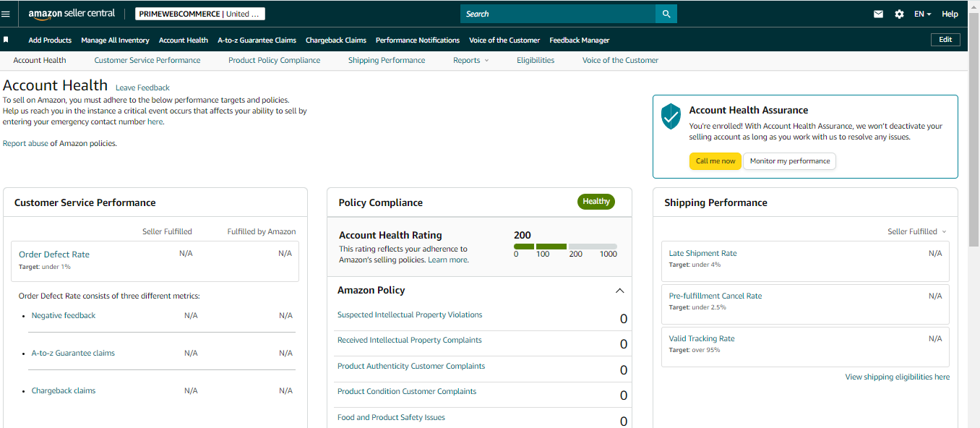
Task: Open Performance Notifications
Action: [x=418, y=40]
